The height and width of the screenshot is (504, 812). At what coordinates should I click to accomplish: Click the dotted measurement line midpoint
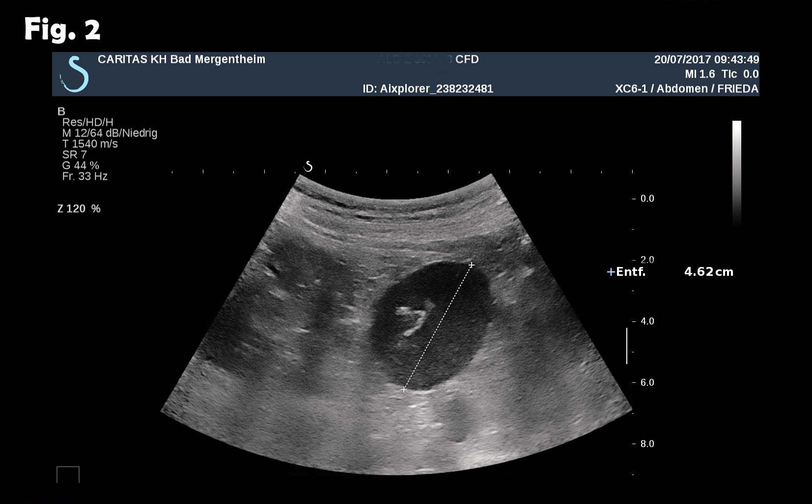437,327
